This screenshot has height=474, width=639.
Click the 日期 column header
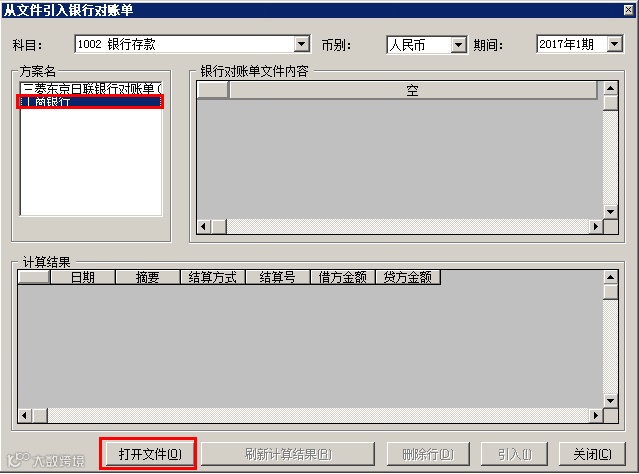[83, 278]
